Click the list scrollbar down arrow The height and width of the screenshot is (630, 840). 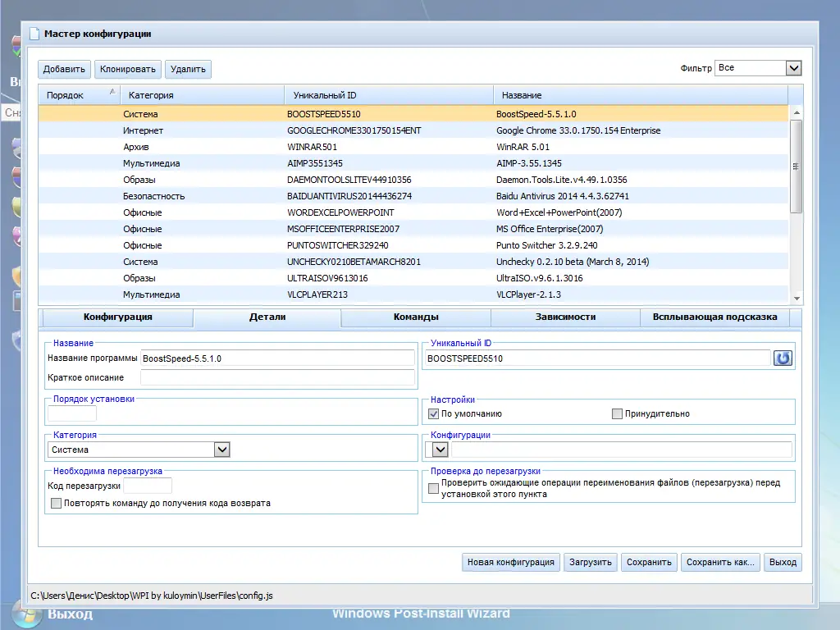point(797,299)
